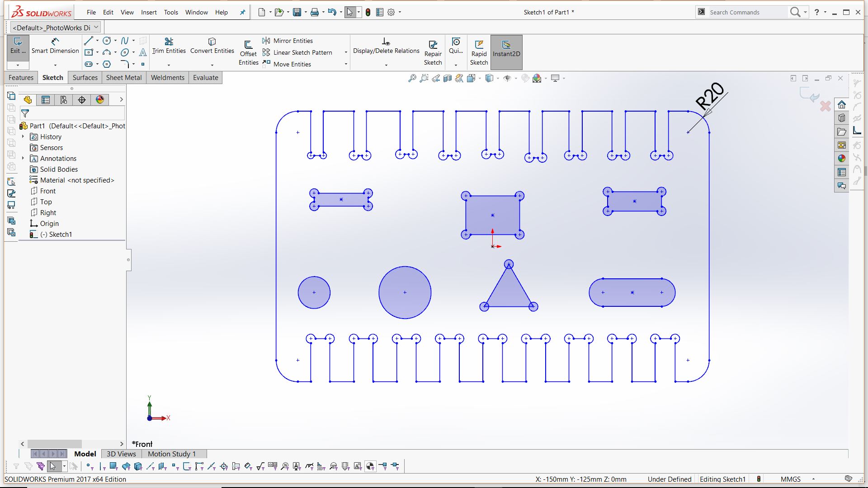Click the Exit Sketch toggle button
This screenshot has width=868, height=488.
(x=18, y=46)
